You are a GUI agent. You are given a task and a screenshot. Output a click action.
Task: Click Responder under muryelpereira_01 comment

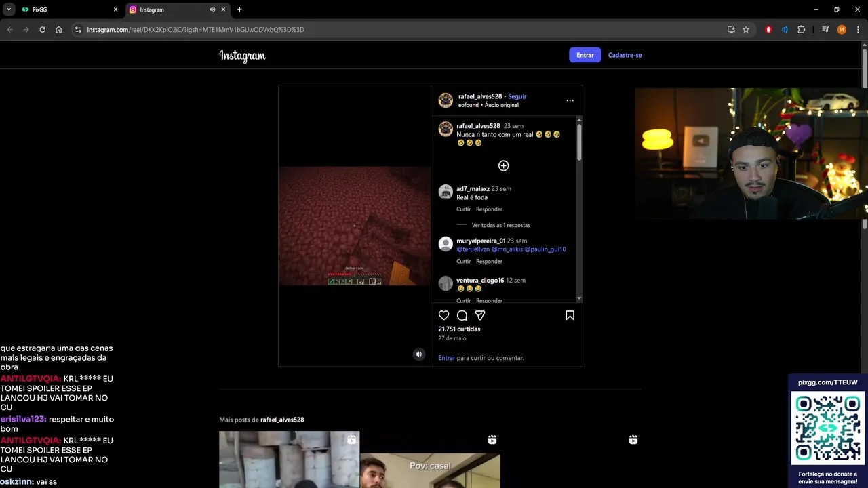tap(489, 262)
